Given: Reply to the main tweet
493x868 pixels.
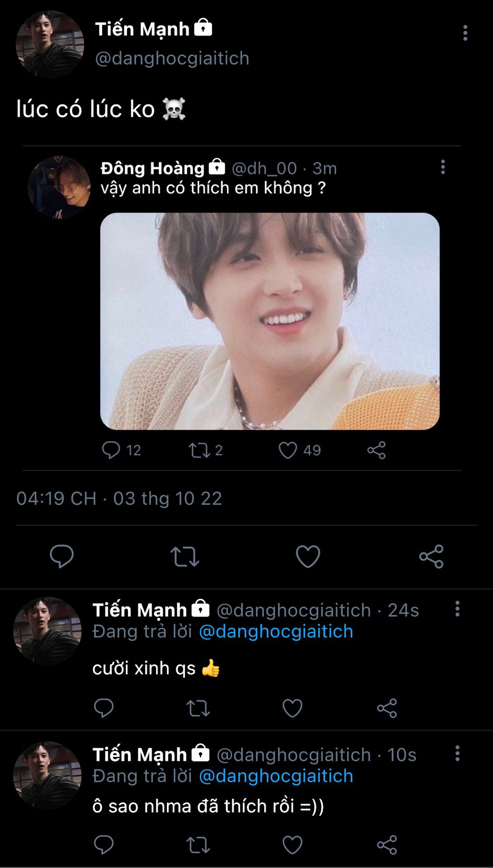Looking at the screenshot, I should coord(62,556).
